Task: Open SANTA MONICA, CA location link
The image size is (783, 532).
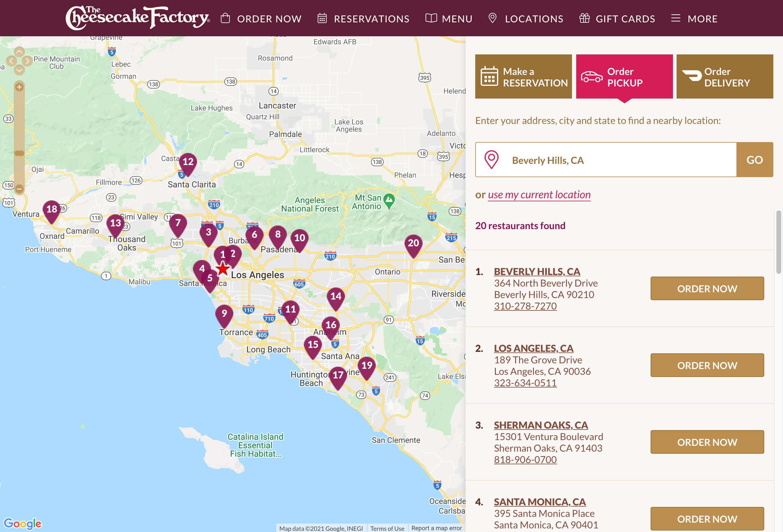Action: click(540, 502)
